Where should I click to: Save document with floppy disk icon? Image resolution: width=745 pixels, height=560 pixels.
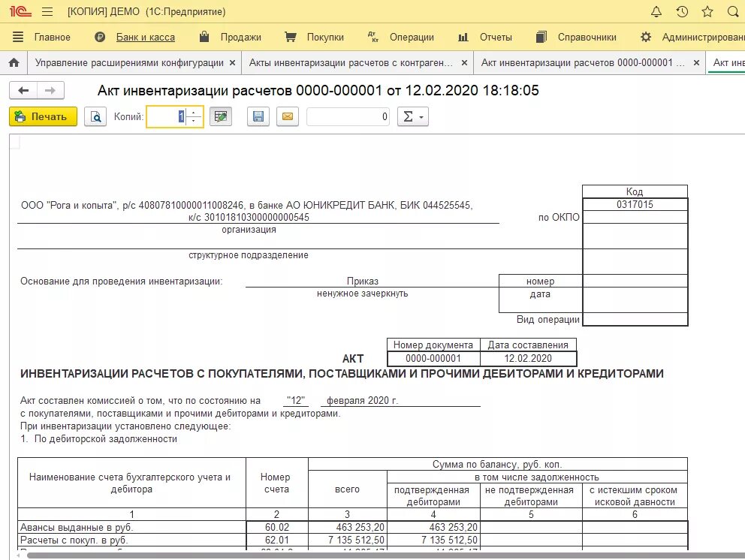tap(258, 116)
